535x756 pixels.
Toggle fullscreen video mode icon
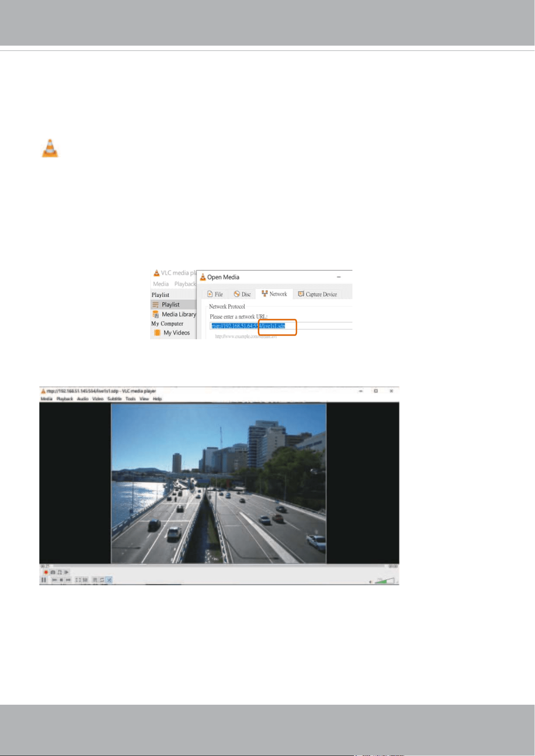(78, 580)
